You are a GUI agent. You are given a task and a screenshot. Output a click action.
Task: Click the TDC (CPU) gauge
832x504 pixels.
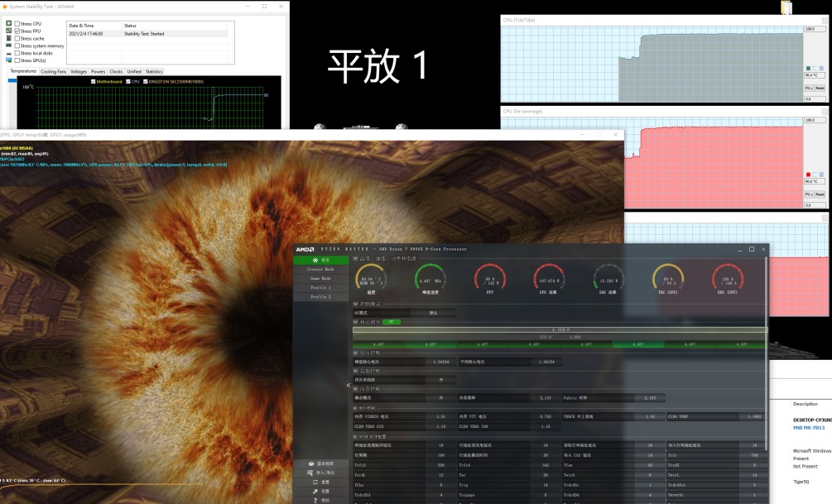(668, 277)
